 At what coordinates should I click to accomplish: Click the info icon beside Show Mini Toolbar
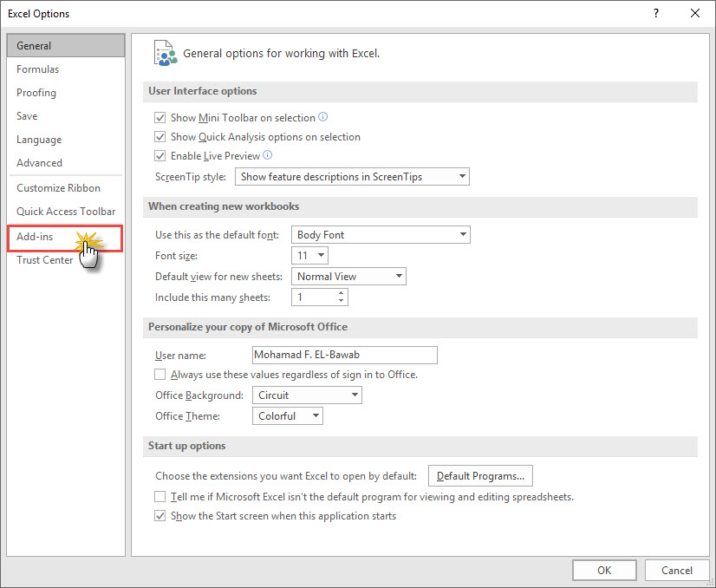pos(323,117)
